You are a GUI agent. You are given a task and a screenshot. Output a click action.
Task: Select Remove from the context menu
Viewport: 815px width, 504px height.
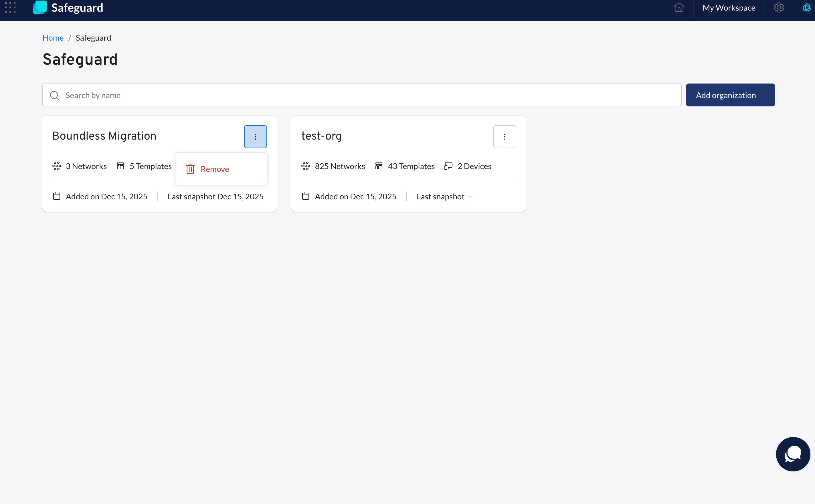click(215, 169)
